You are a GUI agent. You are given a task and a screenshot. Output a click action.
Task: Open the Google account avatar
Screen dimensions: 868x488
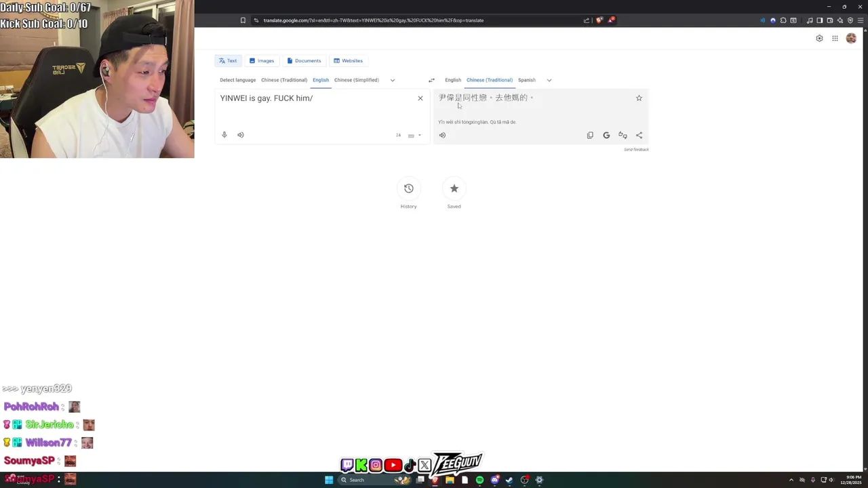[851, 39]
